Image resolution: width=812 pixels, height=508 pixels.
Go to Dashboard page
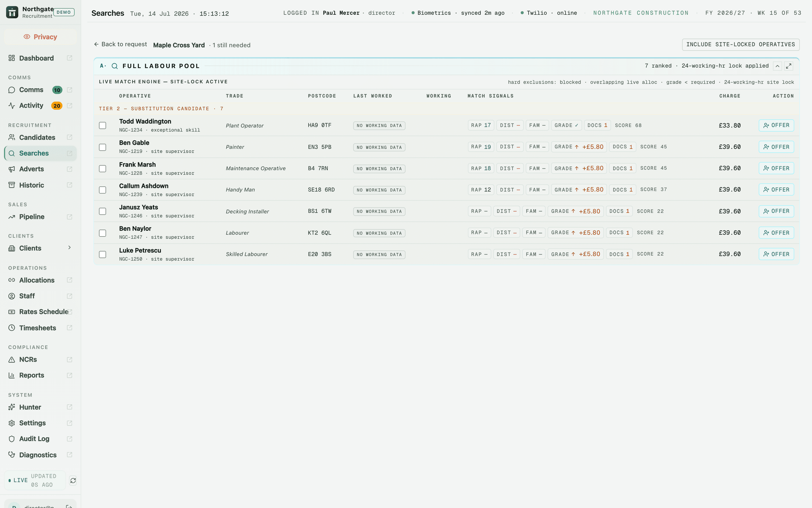pyautogui.click(x=36, y=58)
